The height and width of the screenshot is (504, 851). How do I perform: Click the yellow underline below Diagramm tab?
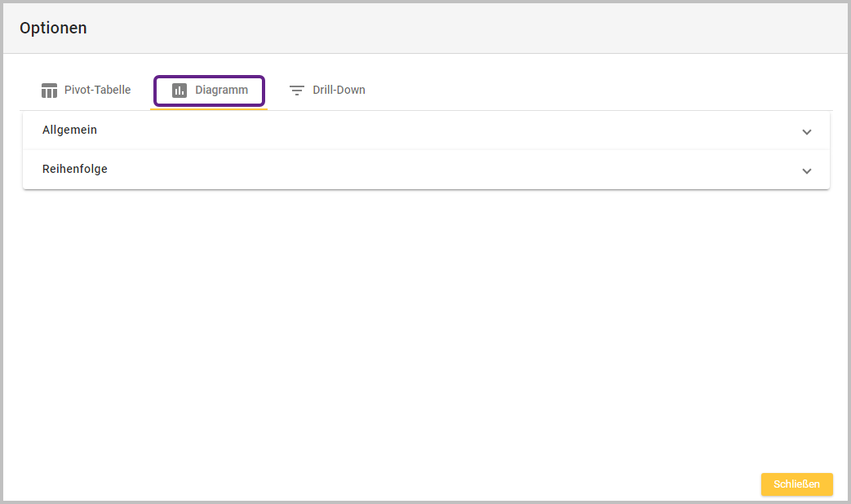coord(209,108)
